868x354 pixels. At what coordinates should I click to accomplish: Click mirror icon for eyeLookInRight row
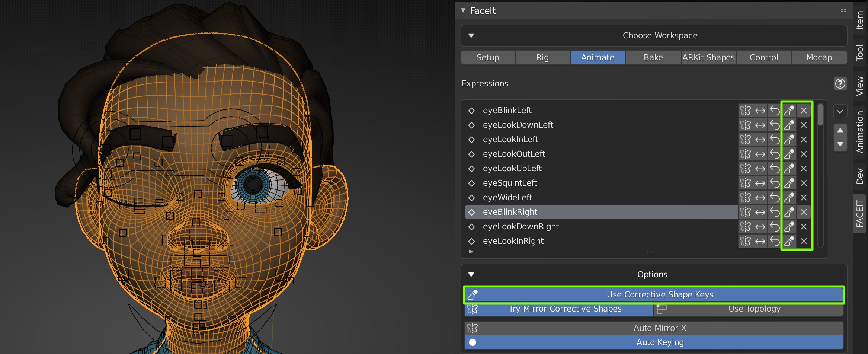(745, 241)
